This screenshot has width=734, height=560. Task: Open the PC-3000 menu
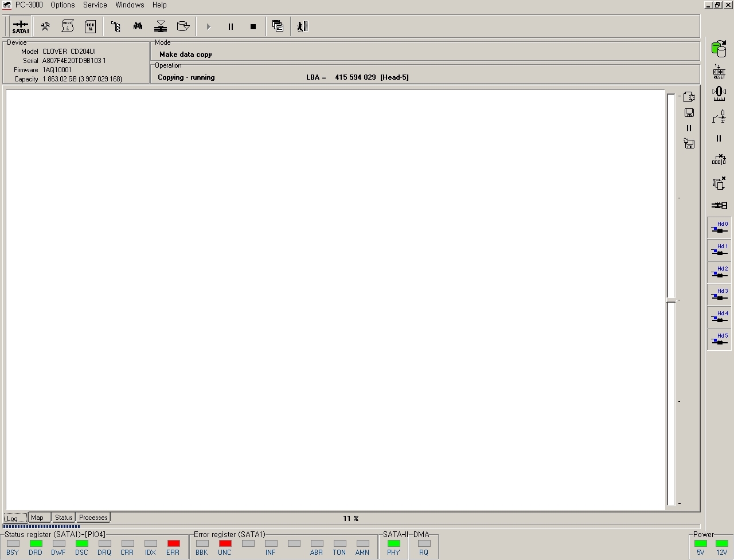pyautogui.click(x=29, y=5)
